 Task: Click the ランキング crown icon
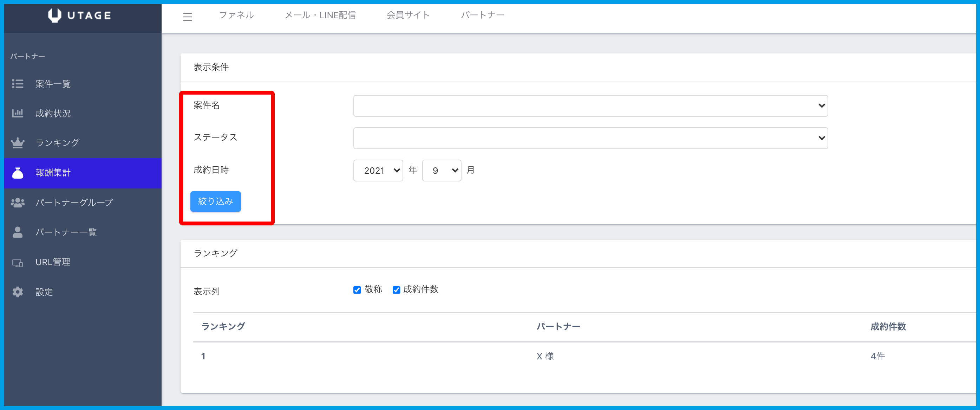tap(18, 143)
